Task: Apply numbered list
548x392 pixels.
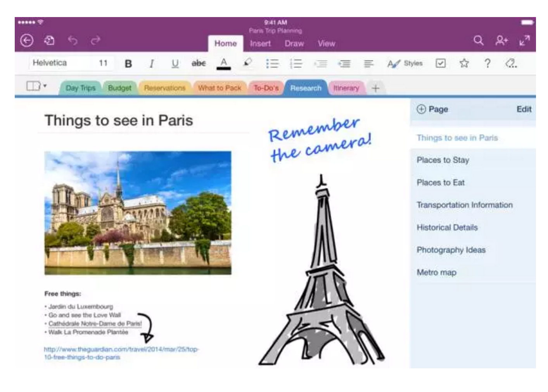Action: (x=296, y=64)
